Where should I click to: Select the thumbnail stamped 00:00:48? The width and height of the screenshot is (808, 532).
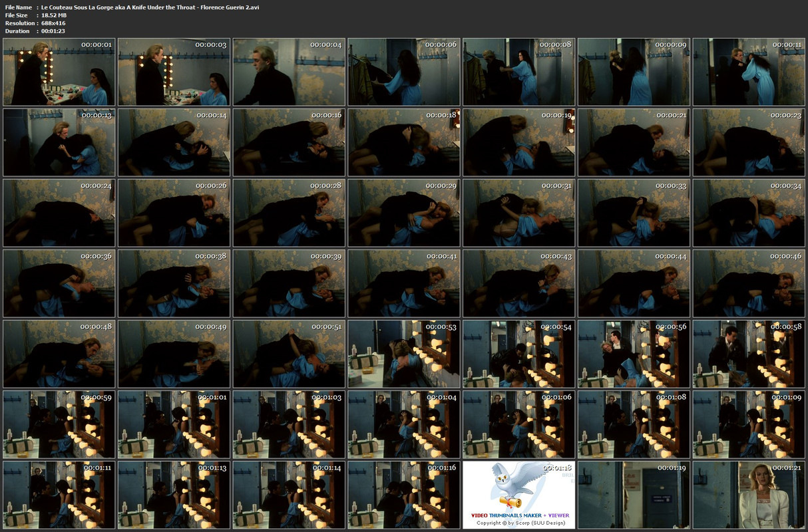coord(59,354)
